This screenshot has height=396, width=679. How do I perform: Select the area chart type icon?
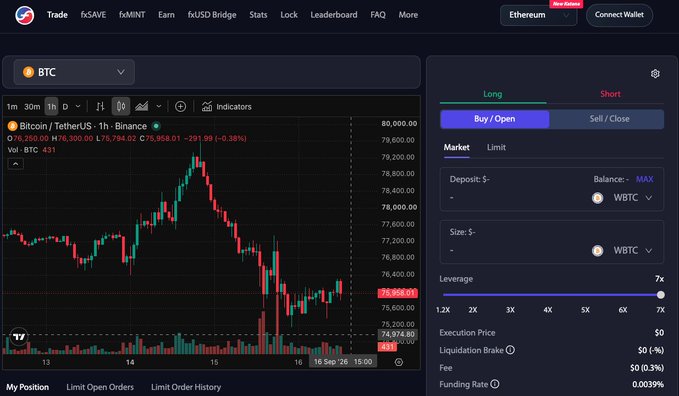pyautogui.click(x=142, y=107)
